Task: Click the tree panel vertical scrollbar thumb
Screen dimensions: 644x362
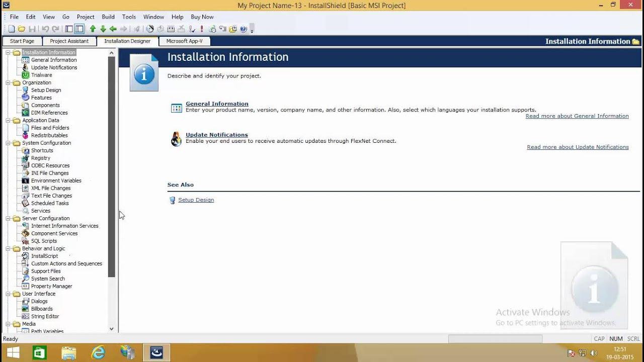Action: 112,167
